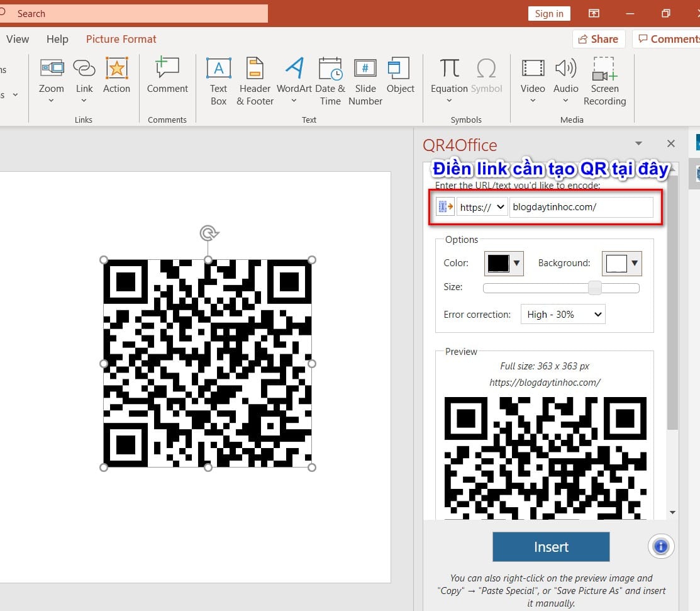Open the WordArt gallery

[x=294, y=81]
